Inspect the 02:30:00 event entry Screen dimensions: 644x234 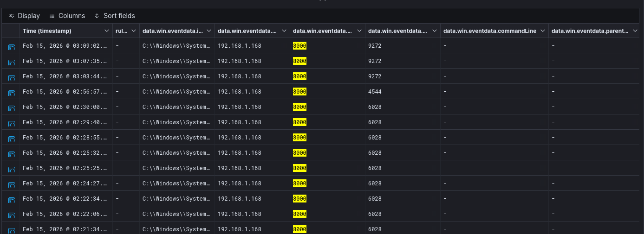coord(12,108)
